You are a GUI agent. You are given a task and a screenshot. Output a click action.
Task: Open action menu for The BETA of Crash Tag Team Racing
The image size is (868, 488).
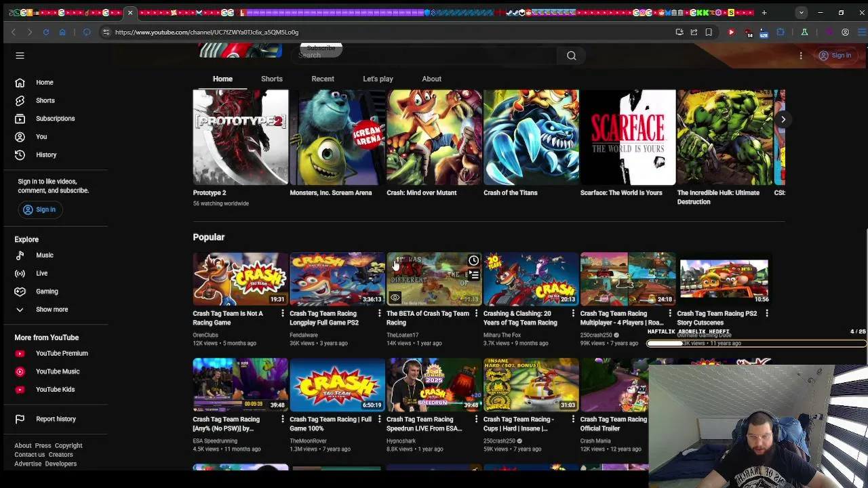476,313
